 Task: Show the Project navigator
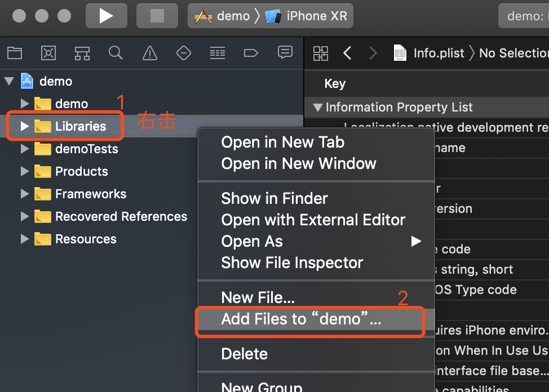[x=15, y=53]
